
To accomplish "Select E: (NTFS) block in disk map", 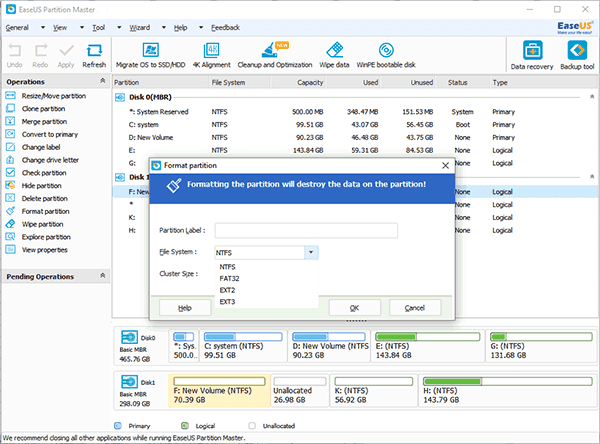I will 428,346.
